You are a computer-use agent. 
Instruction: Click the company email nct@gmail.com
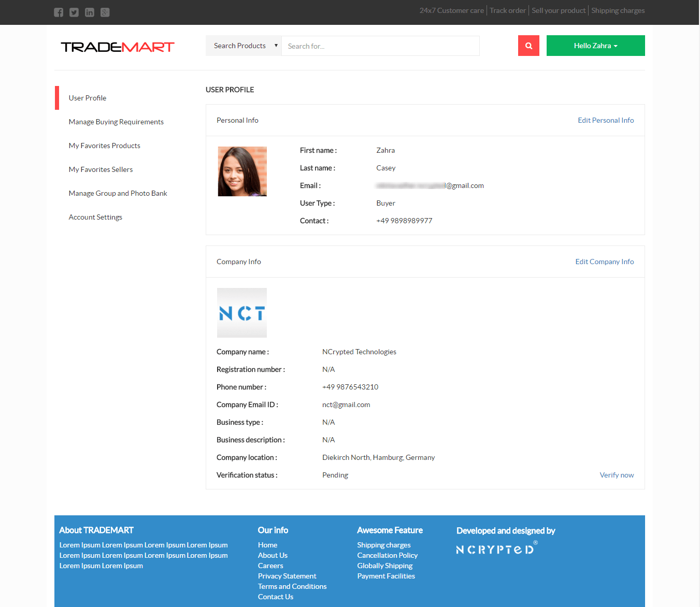click(x=346, y=404)
